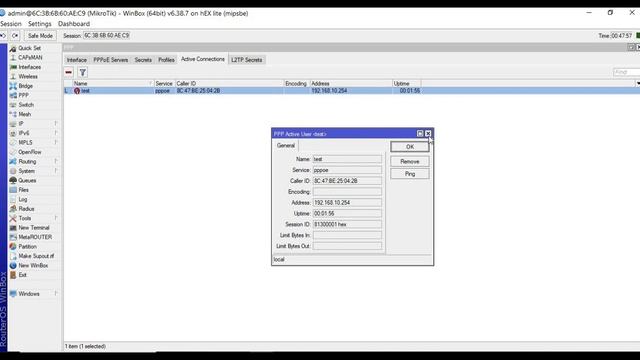The height and width of the screenshot is (360, 640).
Task: Open Settings menu
Action: pos(40,24)
